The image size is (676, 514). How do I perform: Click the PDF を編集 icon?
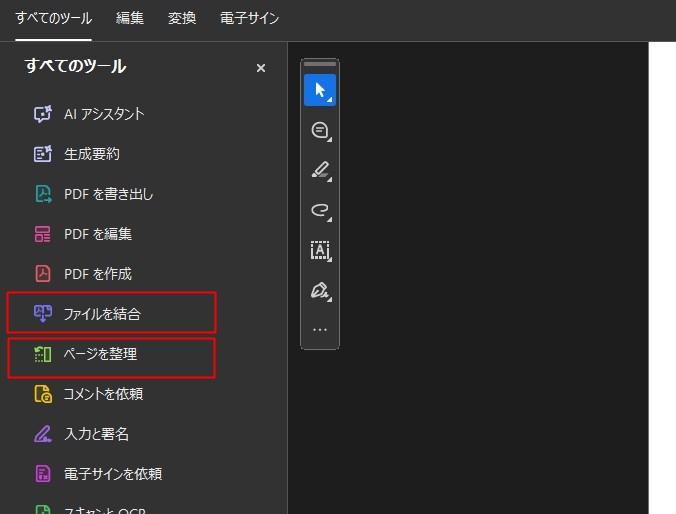(43, 234)
